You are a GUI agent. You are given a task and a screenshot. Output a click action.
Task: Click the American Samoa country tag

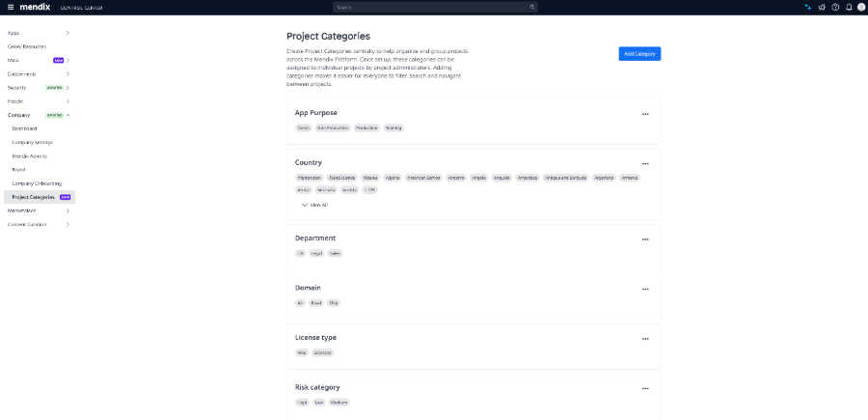[x=423, y=178]
